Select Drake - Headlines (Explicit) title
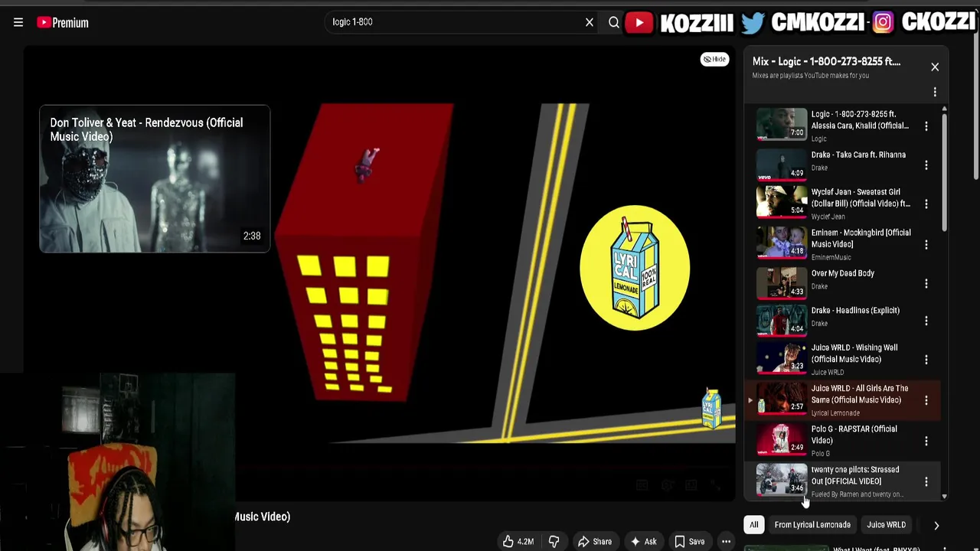The image size is (980, 551). tap(855, 311)
